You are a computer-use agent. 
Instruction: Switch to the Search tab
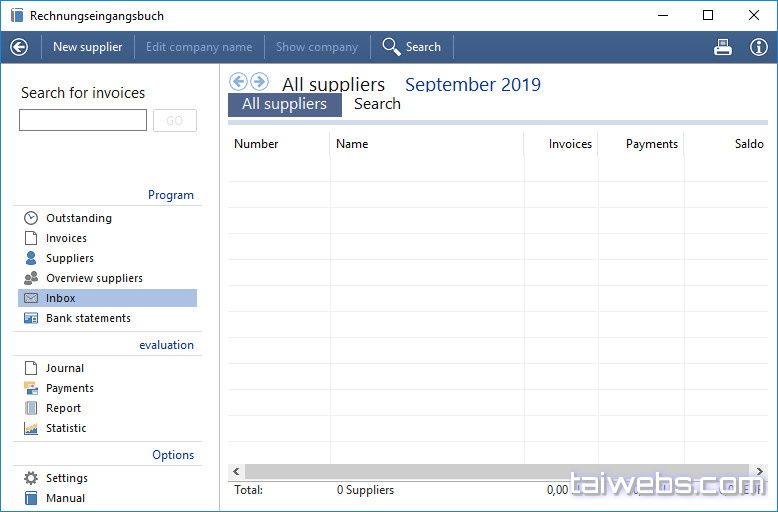377,104
